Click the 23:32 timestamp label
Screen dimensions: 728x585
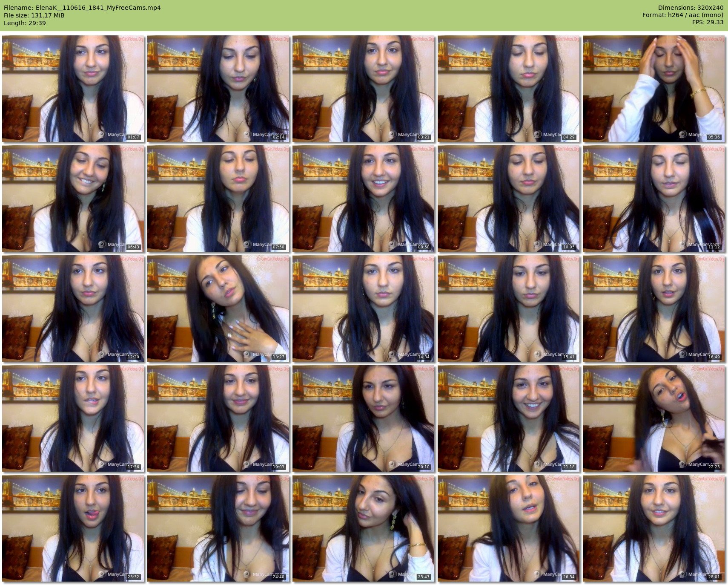tap(133, 577)
